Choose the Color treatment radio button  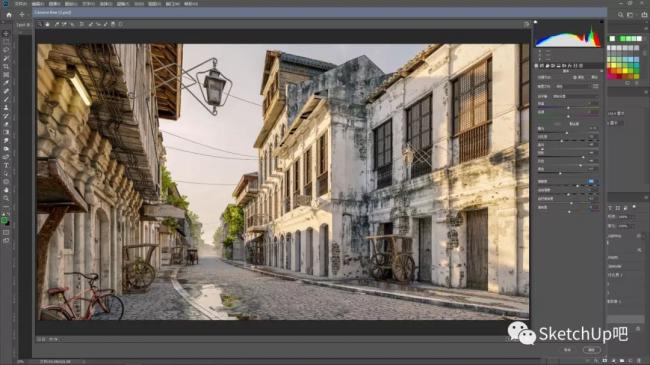pos(576,77)
